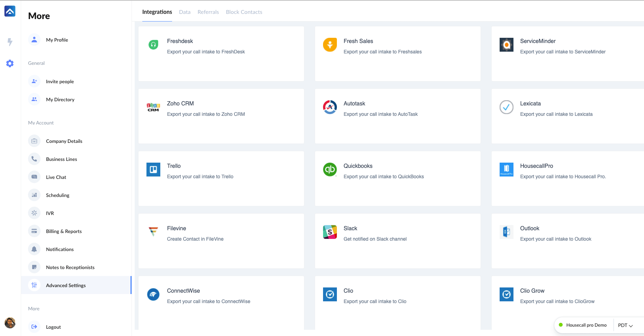Click the Billing & Reports card icon
This screenshot has width=644, height=336.
34,231
